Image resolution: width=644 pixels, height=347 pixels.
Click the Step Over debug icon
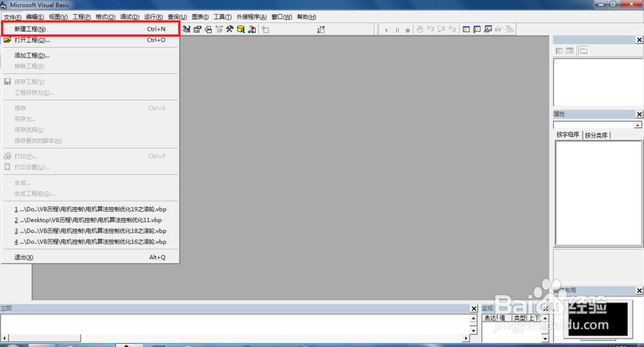point(441,29)
